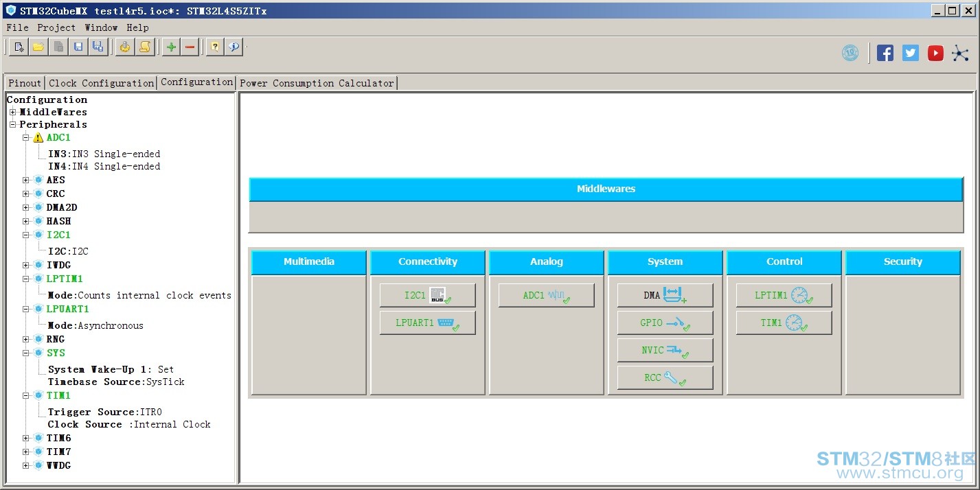Collapse the LPTIM1 tree node
Image resolution: width=980 pixels, height=490 pixels.
point(26,279)
